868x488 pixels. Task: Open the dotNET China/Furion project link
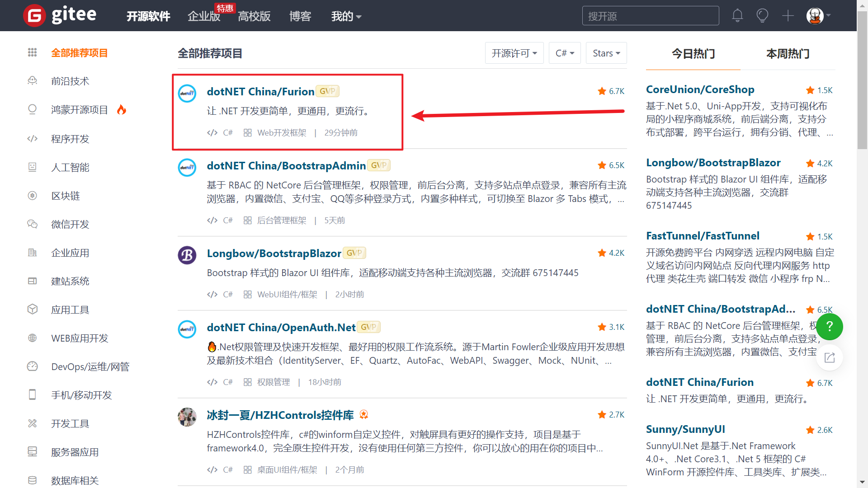click(260, 91)
